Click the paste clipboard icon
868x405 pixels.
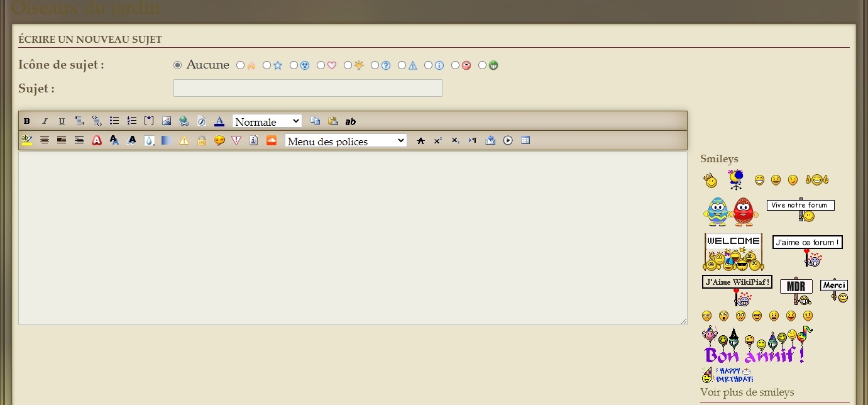pyautogui.click(x=333, y=121)
